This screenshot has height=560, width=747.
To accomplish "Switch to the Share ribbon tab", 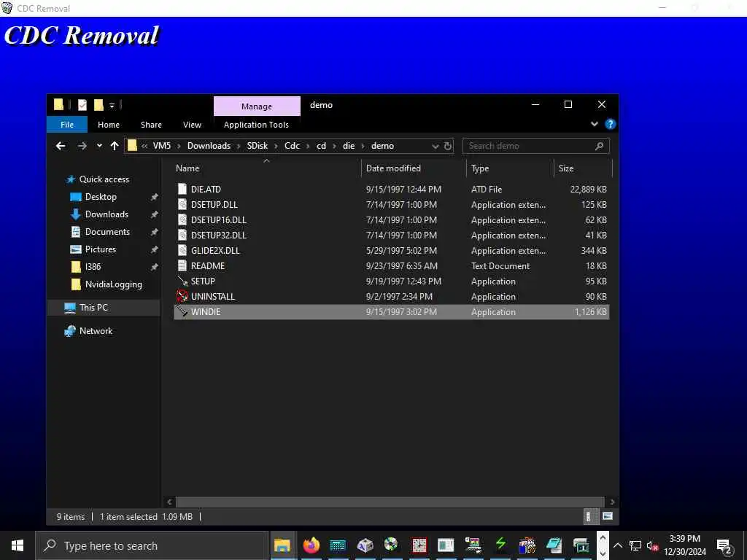I will [151, 125].
